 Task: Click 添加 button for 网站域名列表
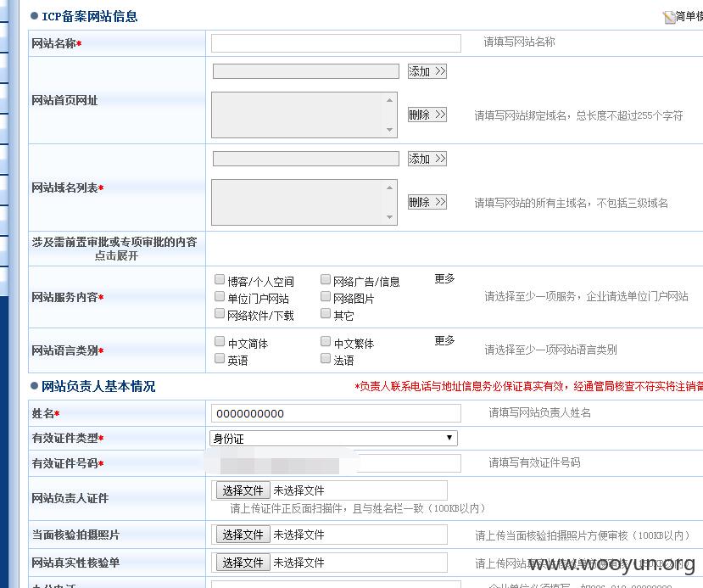427,159
